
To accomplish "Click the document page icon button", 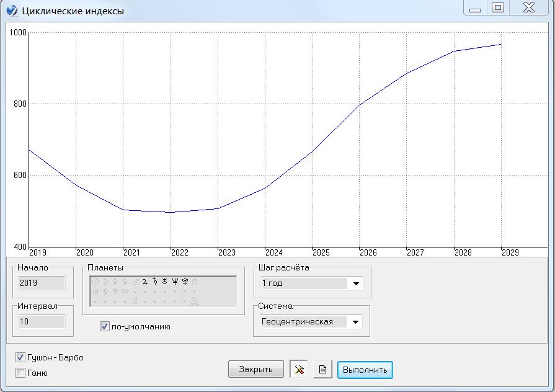I will (322, 370).
